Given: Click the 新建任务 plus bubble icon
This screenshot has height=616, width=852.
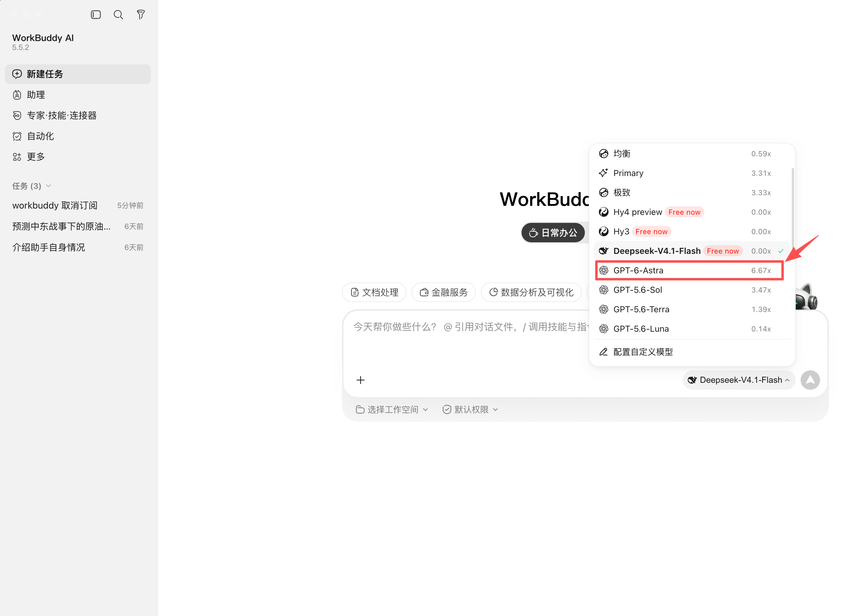Looking at the screenshot, I should (17, 74).
